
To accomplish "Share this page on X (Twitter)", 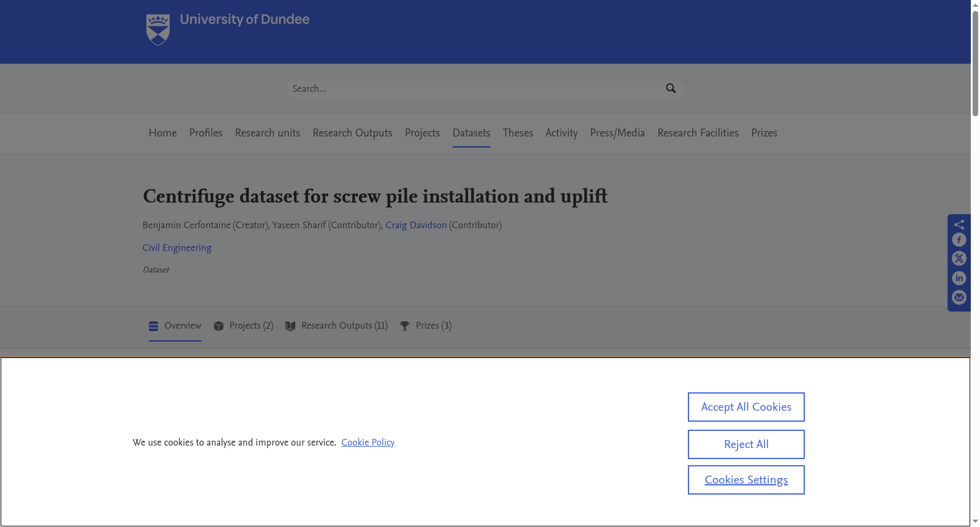I will click(959, 259).
